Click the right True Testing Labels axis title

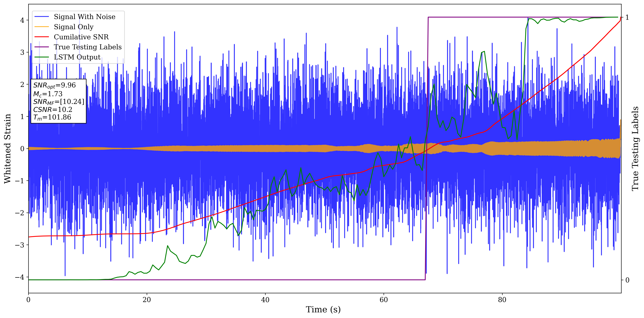point(635,149)
